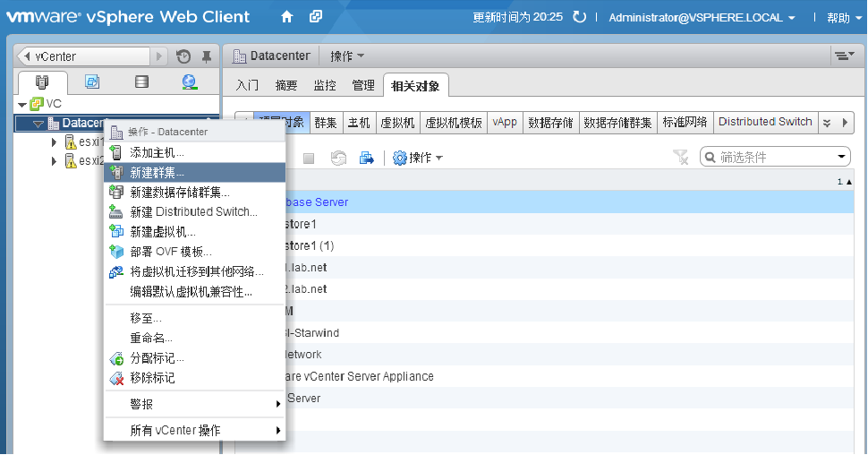The width and height of the screenshot is (868, 455).
Task: Choose 部署 OVF 模板 from the menu
Action: pos(194,252)
